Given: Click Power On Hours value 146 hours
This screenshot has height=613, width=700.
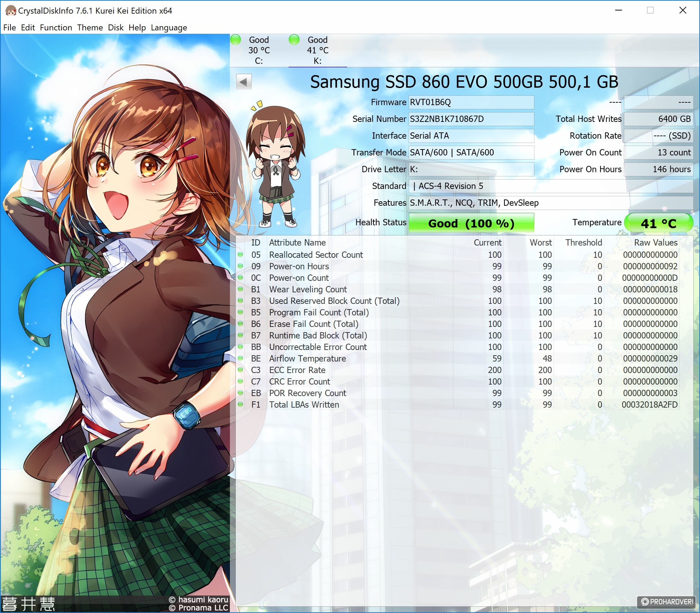Looking at the screenshot, I should tap(658, 169).
